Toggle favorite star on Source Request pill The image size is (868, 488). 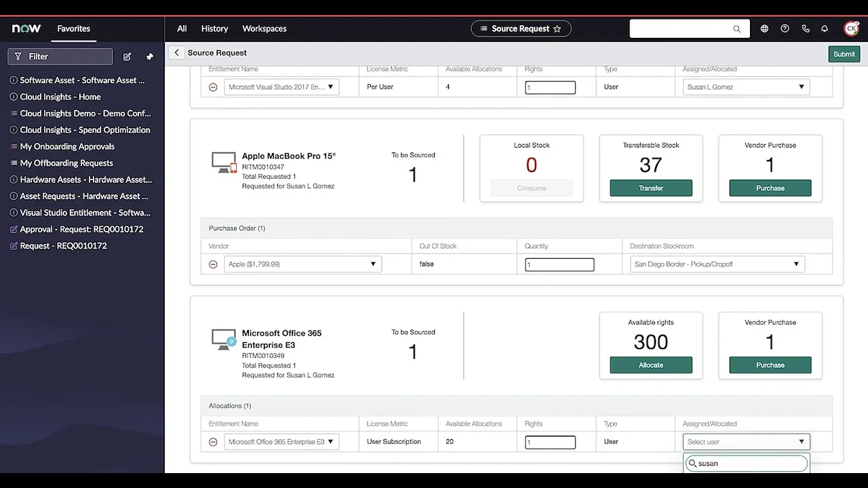tap(557, 28)
